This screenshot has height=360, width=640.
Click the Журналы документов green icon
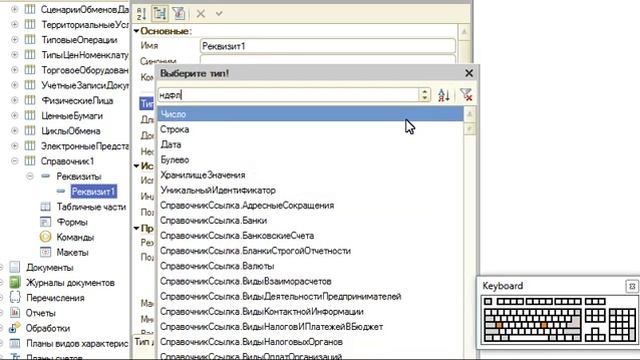pyautogui.click(x=15, y=282)
